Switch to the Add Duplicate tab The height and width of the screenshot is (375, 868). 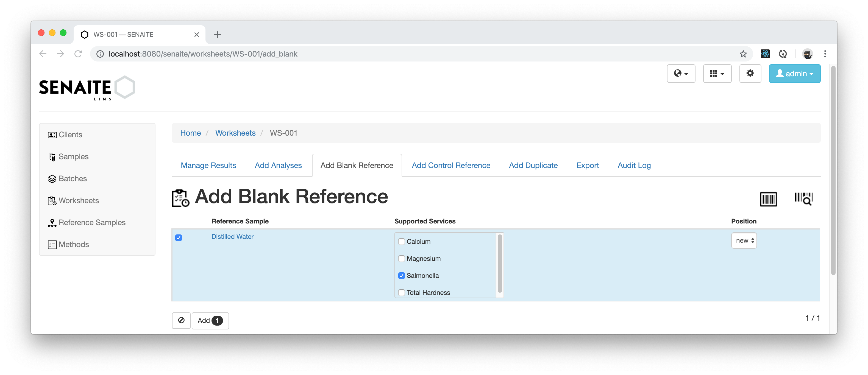tap(533, 165)
